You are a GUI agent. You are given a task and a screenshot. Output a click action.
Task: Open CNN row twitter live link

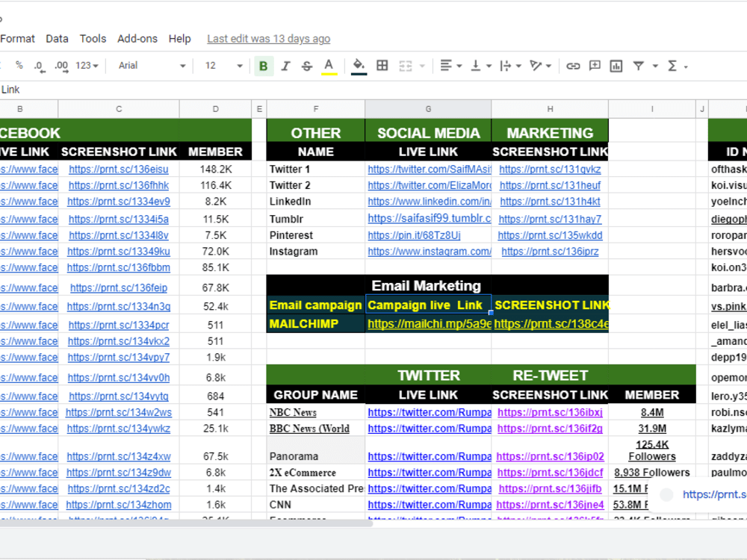(x=430, y=505)
